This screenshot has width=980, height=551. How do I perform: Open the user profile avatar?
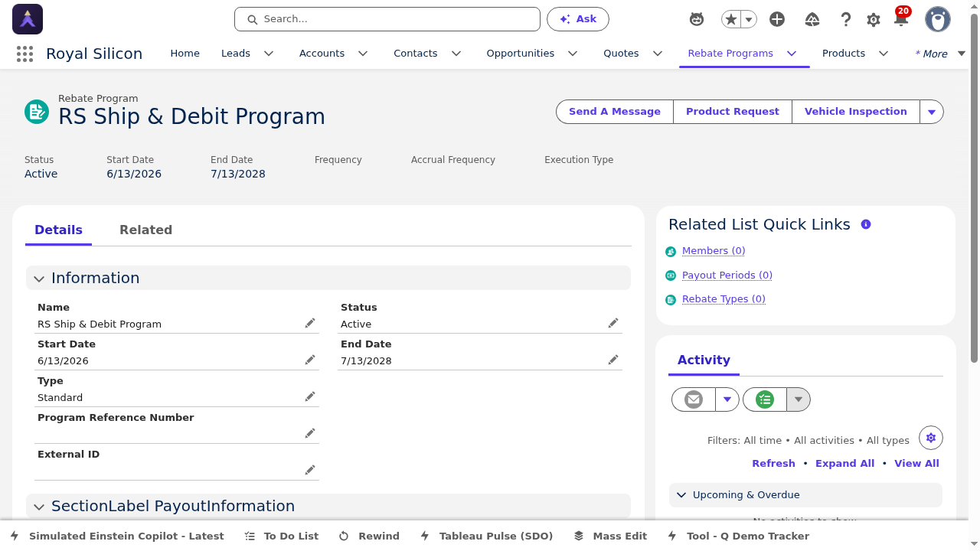938,19
